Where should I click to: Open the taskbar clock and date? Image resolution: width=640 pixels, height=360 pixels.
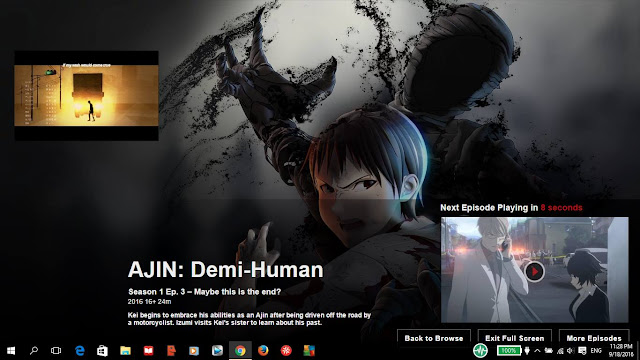click(x=621, y=351)
